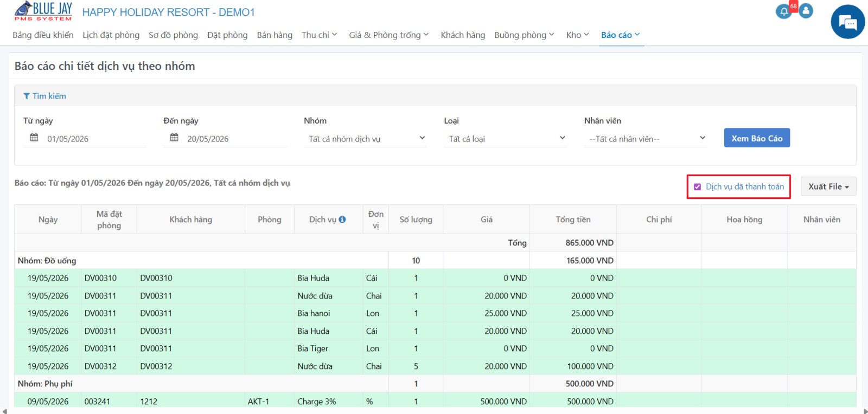
Task: Click the Đến ngày calendar icon
Action: [174, 138]
